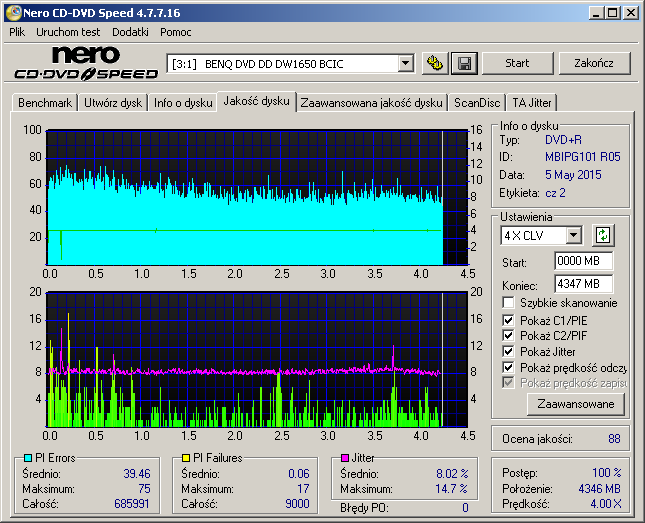Open the Uruchom test menu
This screenshot has height=523, width=645.
(x=68, y=32)
